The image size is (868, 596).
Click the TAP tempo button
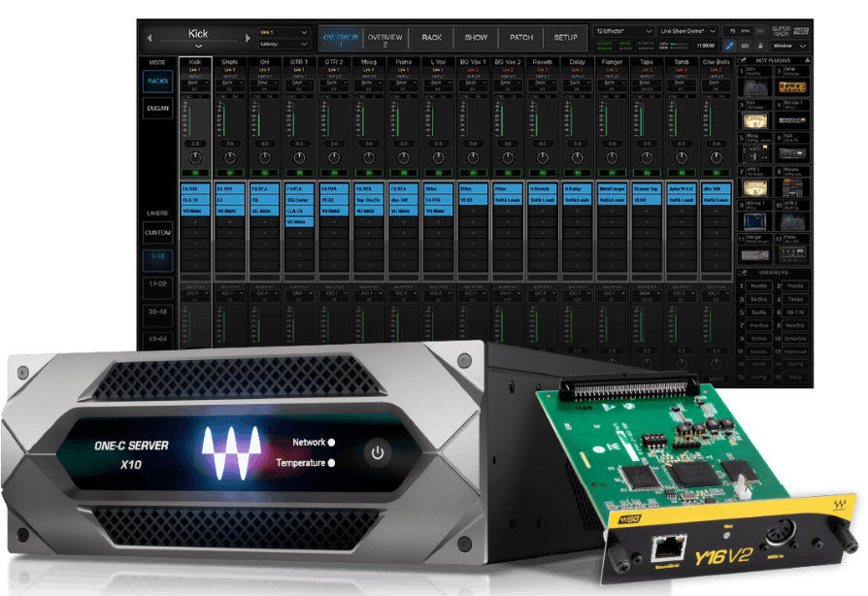coord(760,31)
